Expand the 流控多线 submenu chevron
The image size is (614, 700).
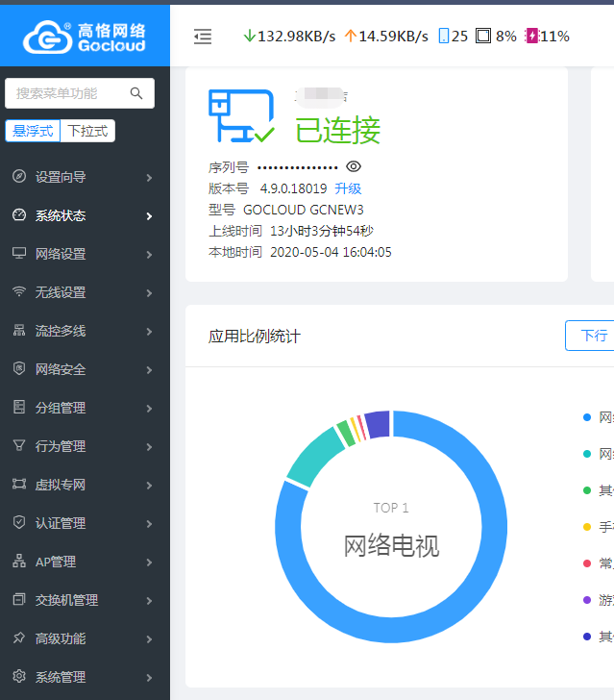(149, 332)
